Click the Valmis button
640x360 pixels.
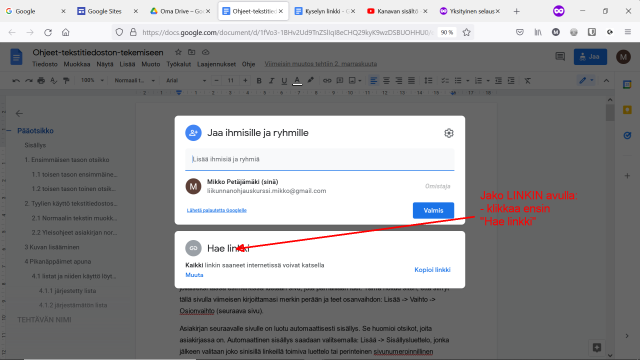click(433, 210)
